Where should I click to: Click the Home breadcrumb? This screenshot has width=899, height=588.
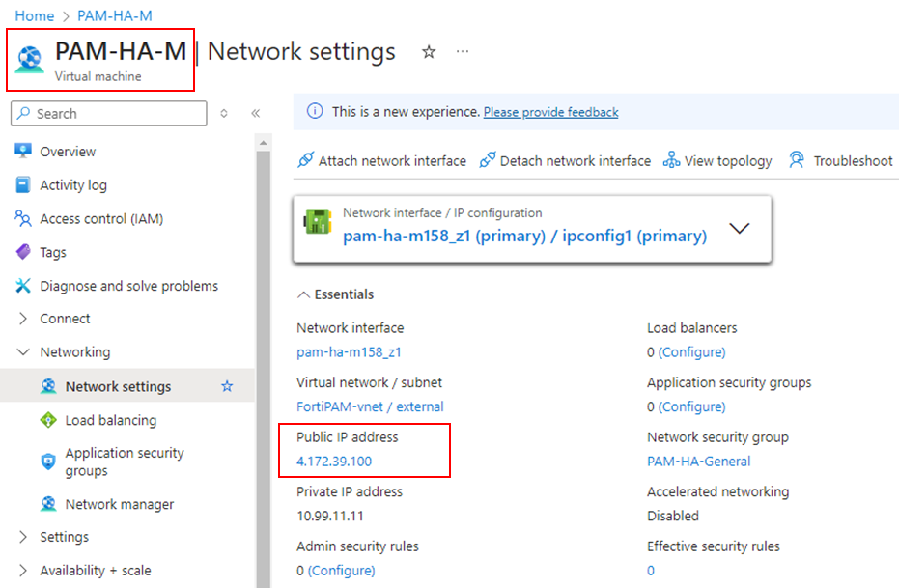pos(34,15)
